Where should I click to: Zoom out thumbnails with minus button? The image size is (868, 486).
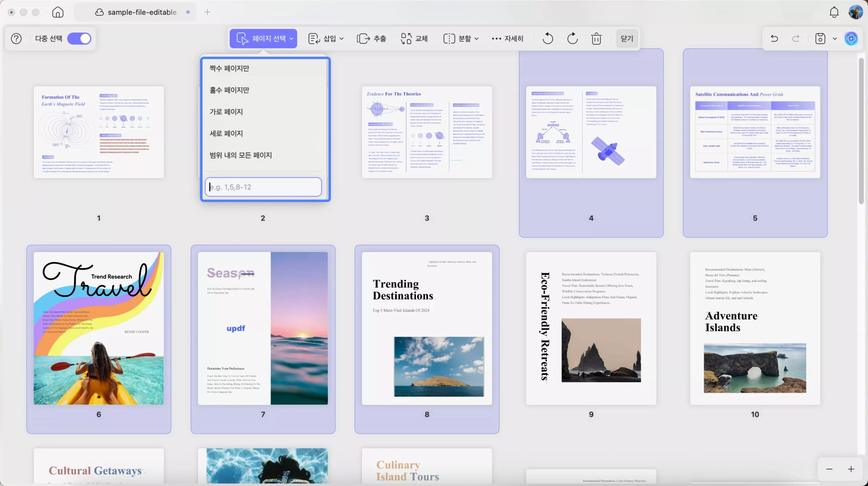pos(829,469)
